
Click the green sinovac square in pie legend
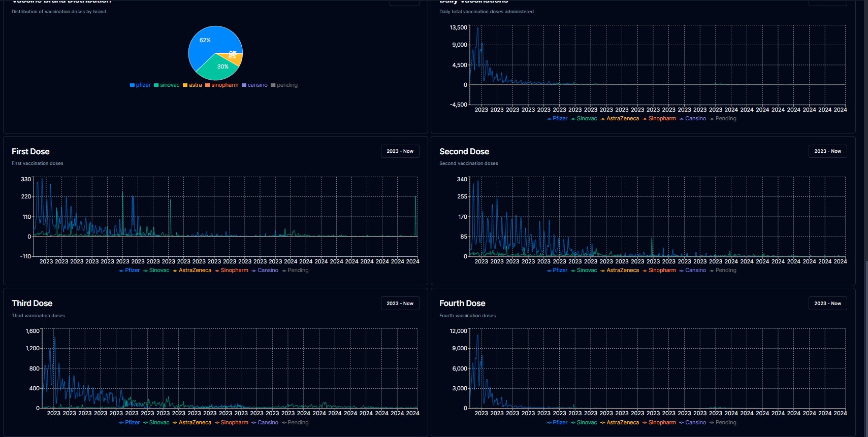point(156,85)
